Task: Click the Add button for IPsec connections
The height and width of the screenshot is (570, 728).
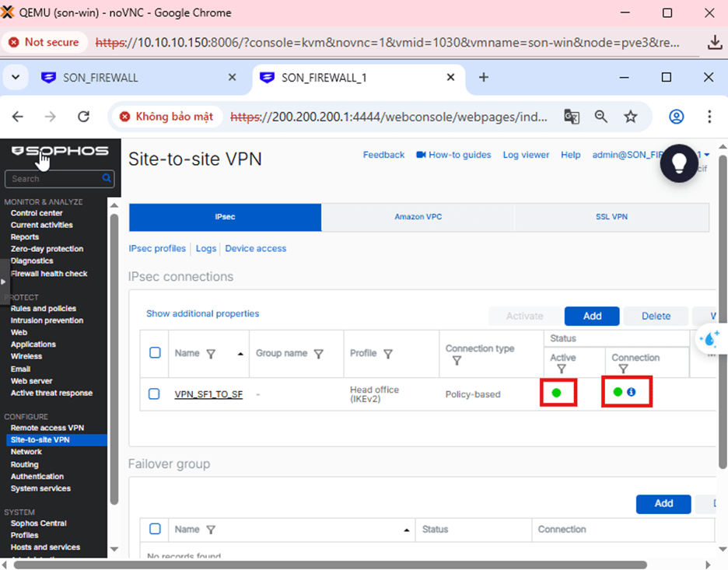Action: click(x=592, y=316)
